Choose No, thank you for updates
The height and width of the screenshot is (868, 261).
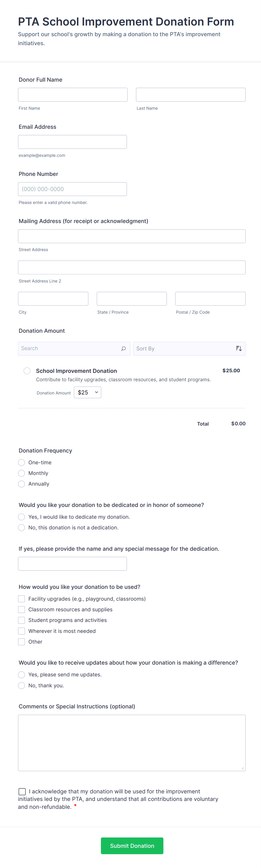(x=22, y=685)
